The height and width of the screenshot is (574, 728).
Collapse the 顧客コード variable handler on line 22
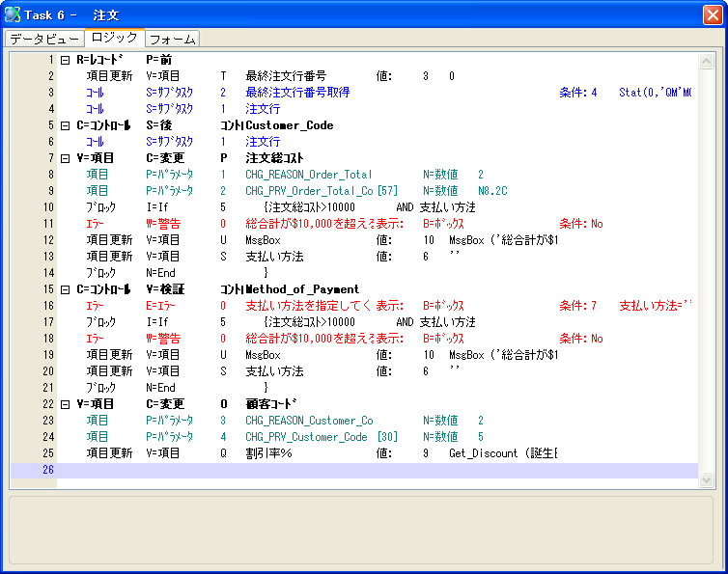coord(66,404)
